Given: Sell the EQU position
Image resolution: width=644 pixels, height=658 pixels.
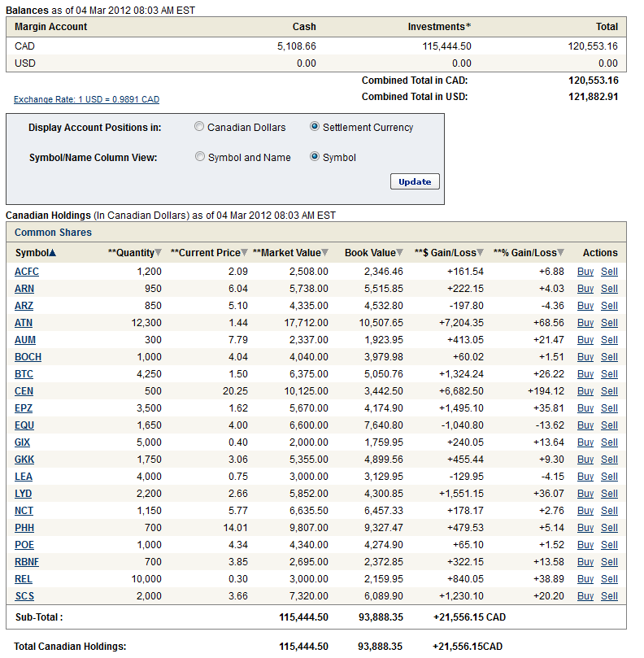Looking at the screenshot, I should [609, 425].
